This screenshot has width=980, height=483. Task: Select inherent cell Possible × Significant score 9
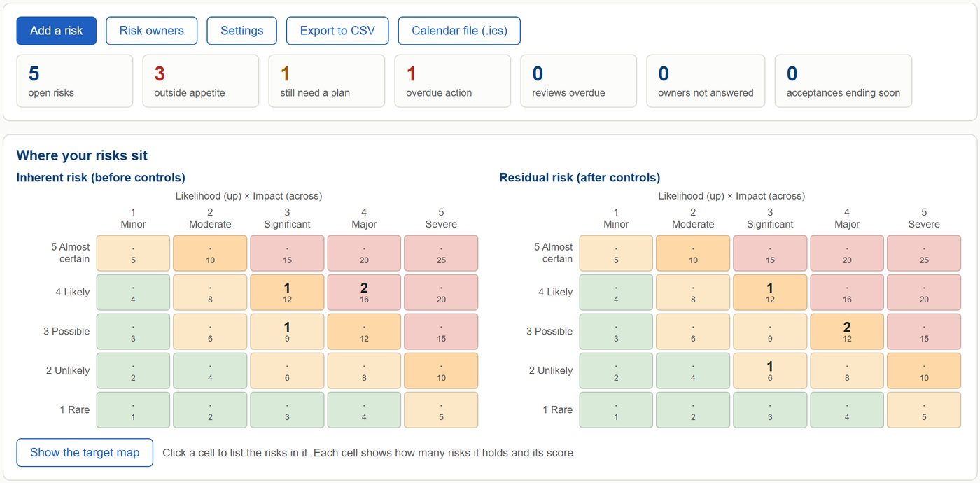[287, 332]
